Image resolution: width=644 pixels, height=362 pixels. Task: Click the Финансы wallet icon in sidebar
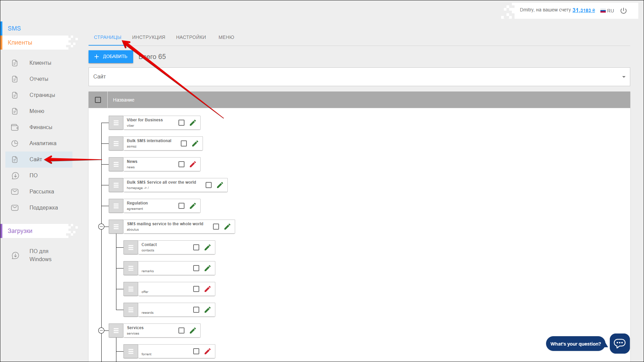pyautogui.click(x=15, y=127)
